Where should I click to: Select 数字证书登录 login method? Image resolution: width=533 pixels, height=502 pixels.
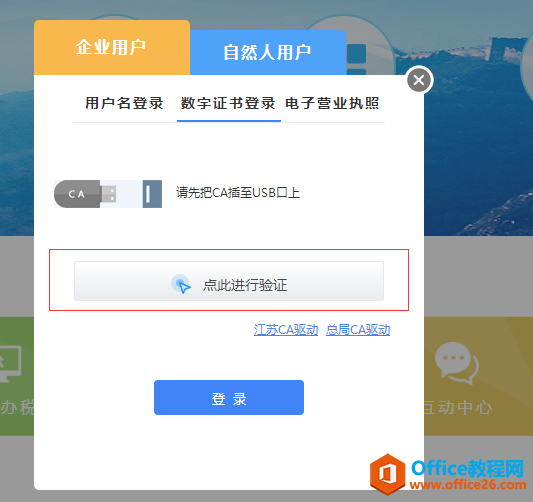(x=228, y=103)
